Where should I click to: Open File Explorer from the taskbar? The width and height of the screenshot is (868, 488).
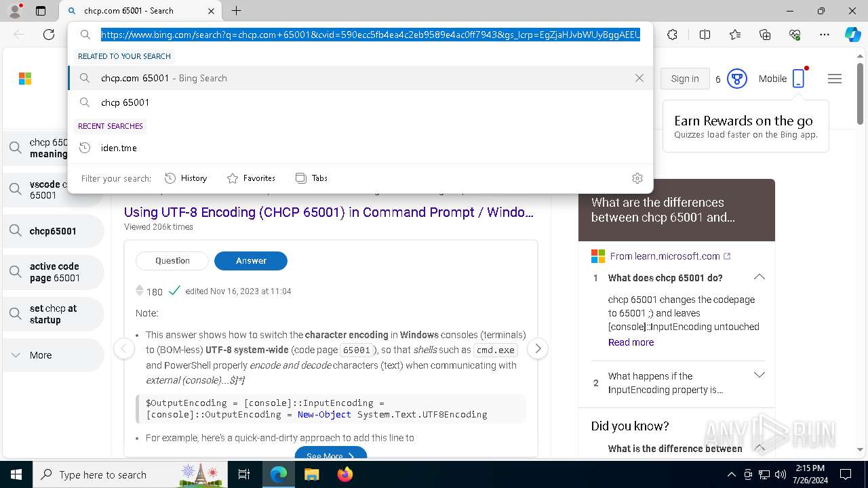click(311, 474)
